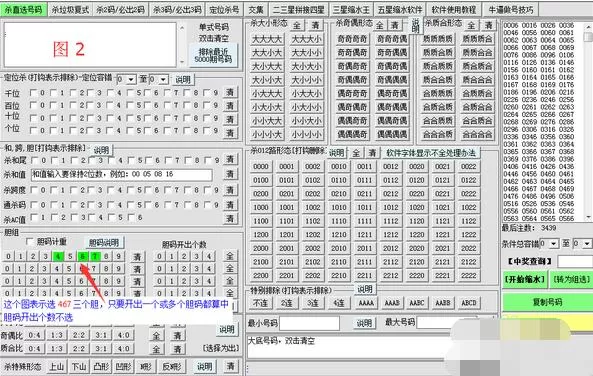The width and height of the screenshot is (593, 376).
Task: Click the 杀和值 input field
Action: pyautogui.click(x=121, y=175)
